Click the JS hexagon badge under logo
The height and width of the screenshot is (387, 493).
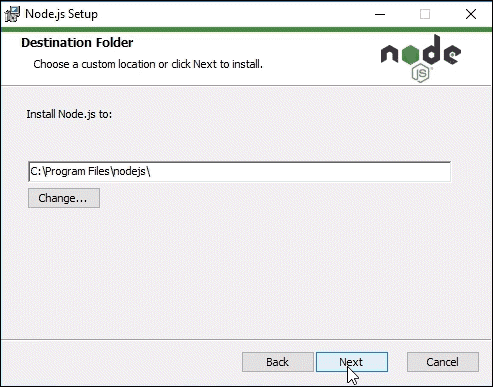420,73
